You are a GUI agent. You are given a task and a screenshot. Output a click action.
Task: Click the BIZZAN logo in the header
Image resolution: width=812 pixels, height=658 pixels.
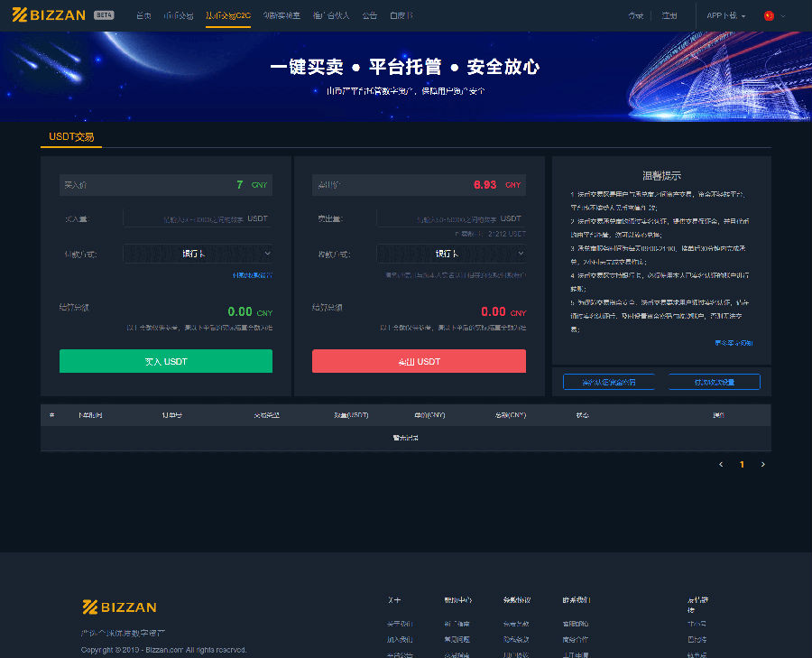pyautogui.click(x=49, y=15)
